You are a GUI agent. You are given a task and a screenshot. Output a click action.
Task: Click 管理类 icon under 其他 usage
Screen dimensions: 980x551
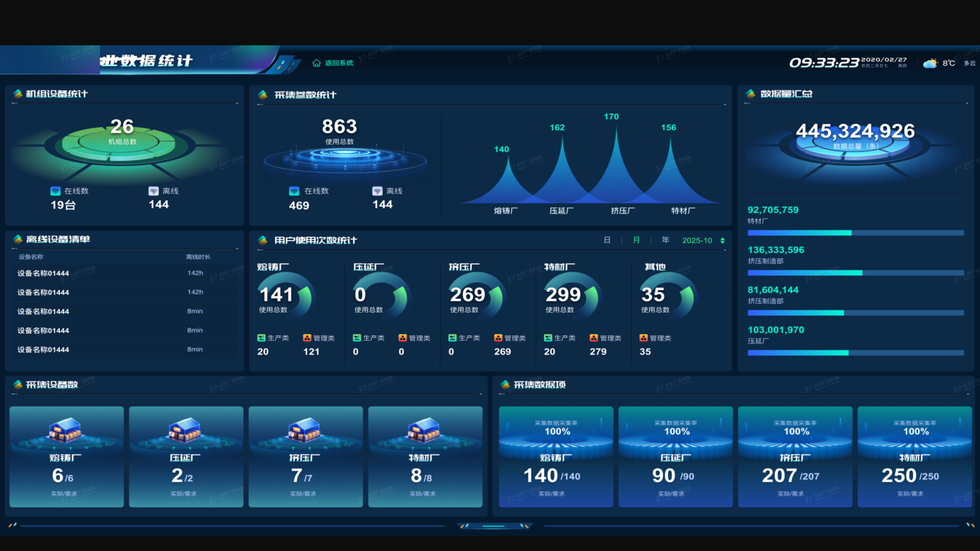coord(643,338)
